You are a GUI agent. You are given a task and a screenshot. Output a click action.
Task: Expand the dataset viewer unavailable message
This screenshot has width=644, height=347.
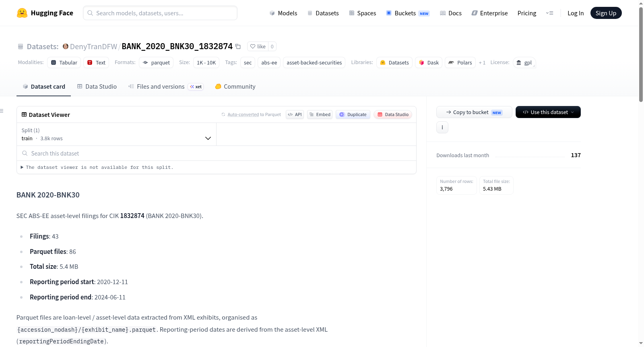point(97,167)
